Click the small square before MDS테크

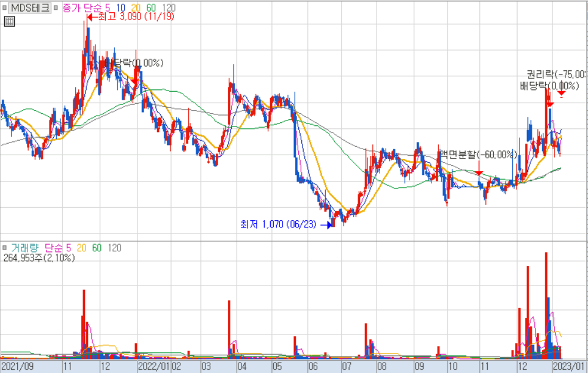(4, 7)
